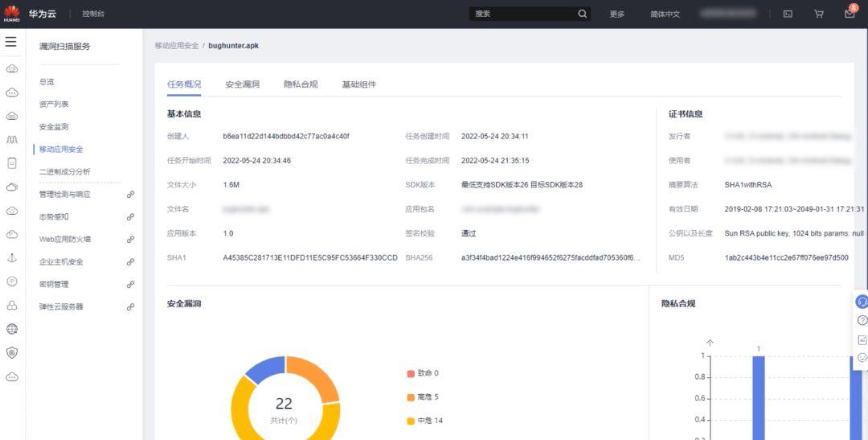The width and height of the screenshot is (868, 440).
Task: Open link icon beside 管理检测与响应
Action: [x=130, y=195]
